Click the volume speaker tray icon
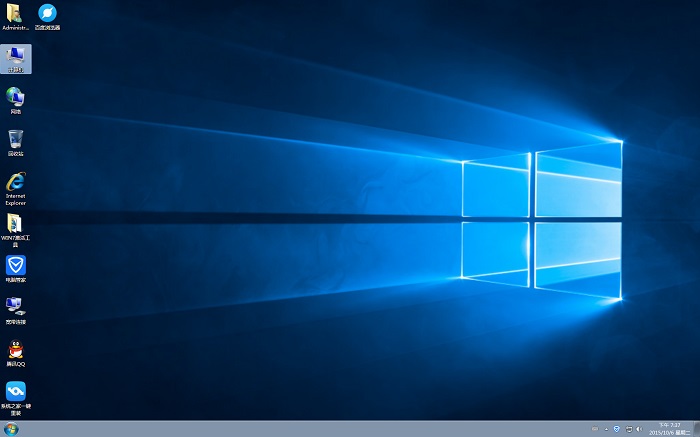 click(x=638, y=429)
